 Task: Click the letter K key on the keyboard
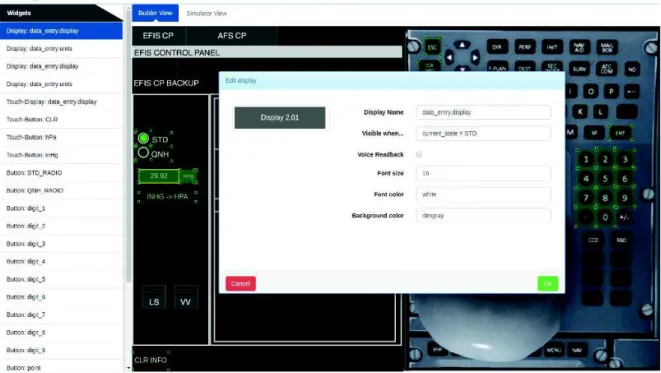pos(580,112)
